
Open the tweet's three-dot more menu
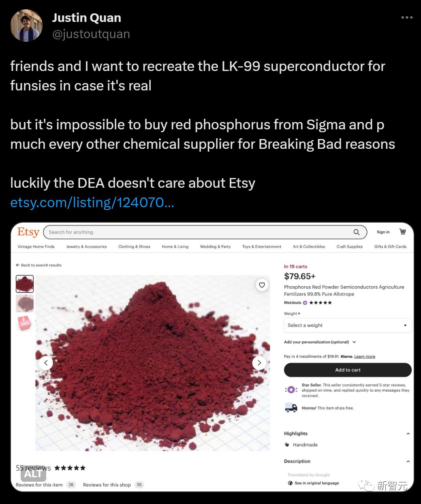pos(406,18)
